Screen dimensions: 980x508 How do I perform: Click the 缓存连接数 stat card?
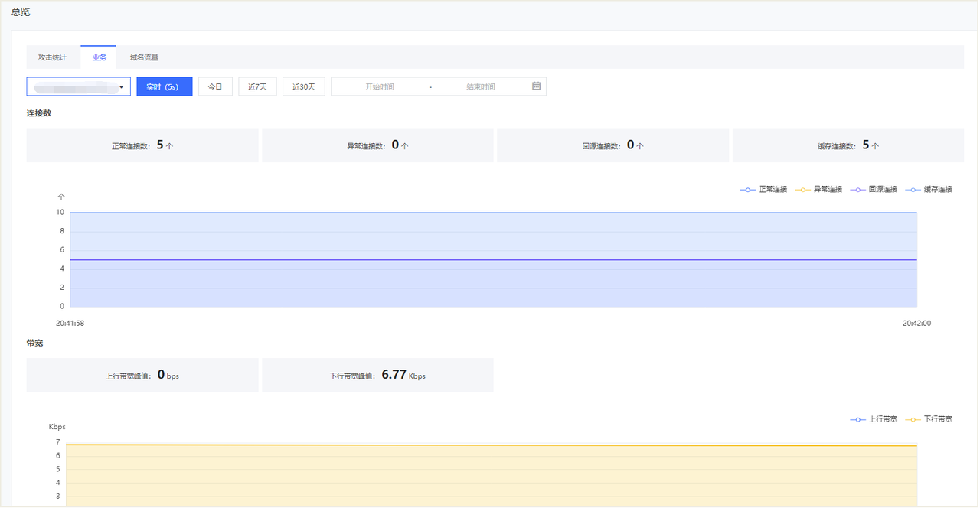(x=848, y=145)
